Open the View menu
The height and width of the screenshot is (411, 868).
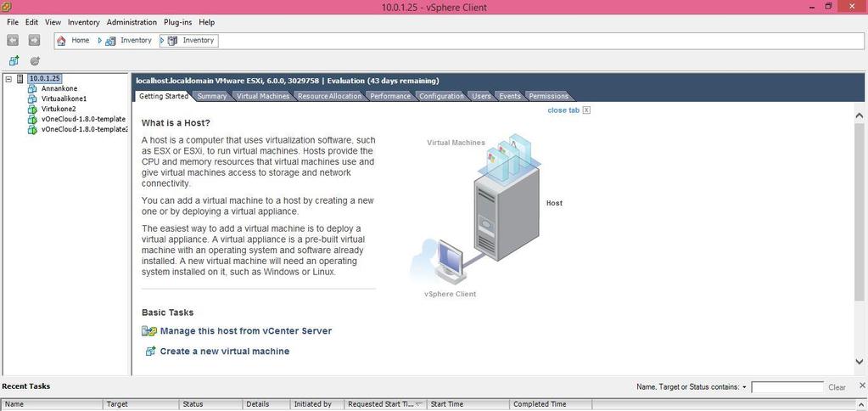click(x=53, y=22)
